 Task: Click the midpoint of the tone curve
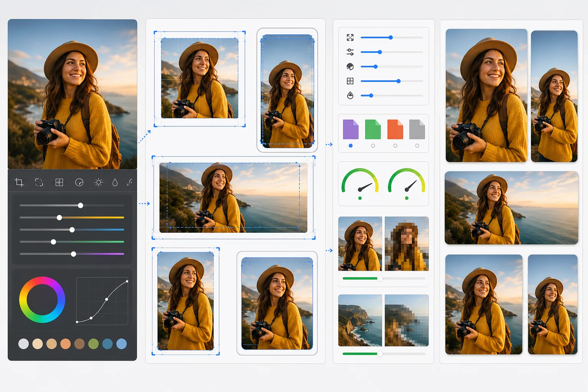click(106, 299)
